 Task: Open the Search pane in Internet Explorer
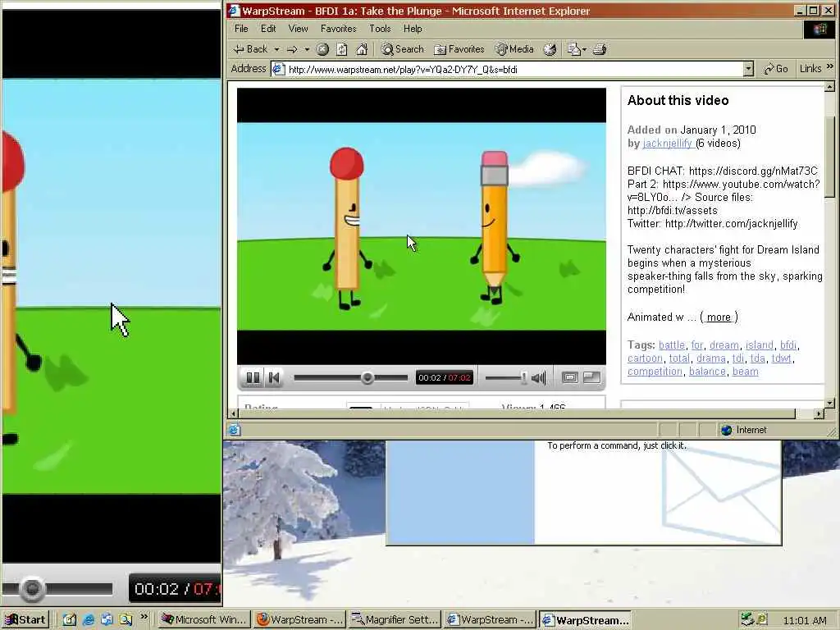[402, 49]
